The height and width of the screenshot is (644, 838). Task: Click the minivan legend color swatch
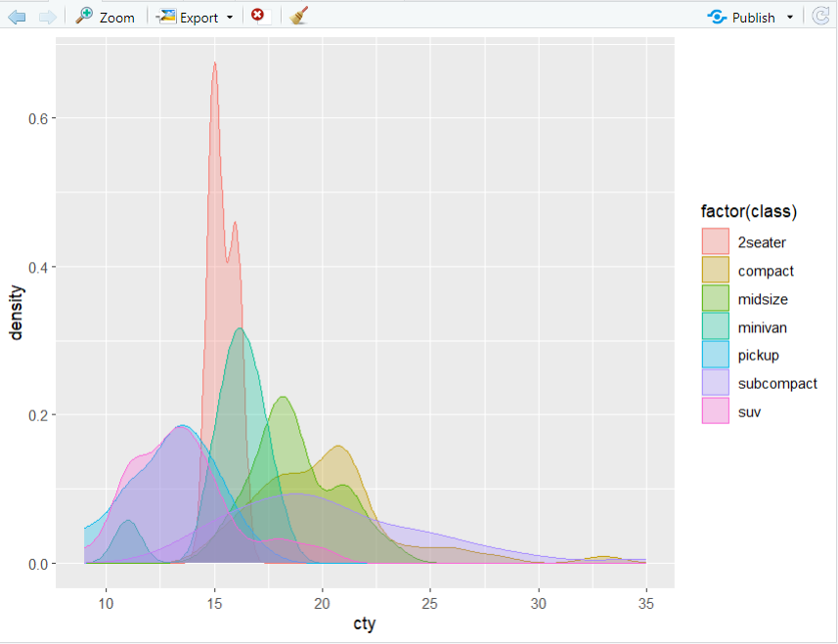tap(715, 326)
